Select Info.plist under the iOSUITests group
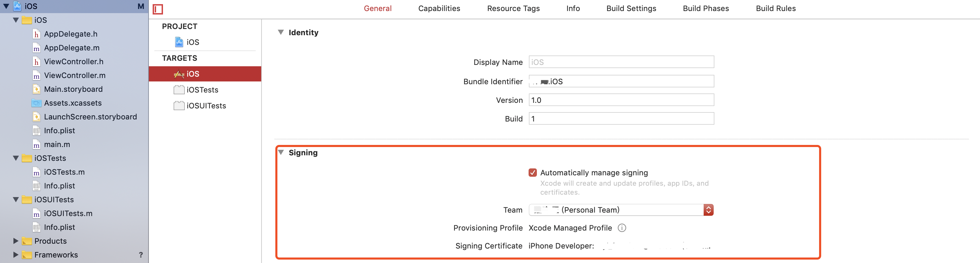This screenshot has width=980, height=263. [59, 227]
